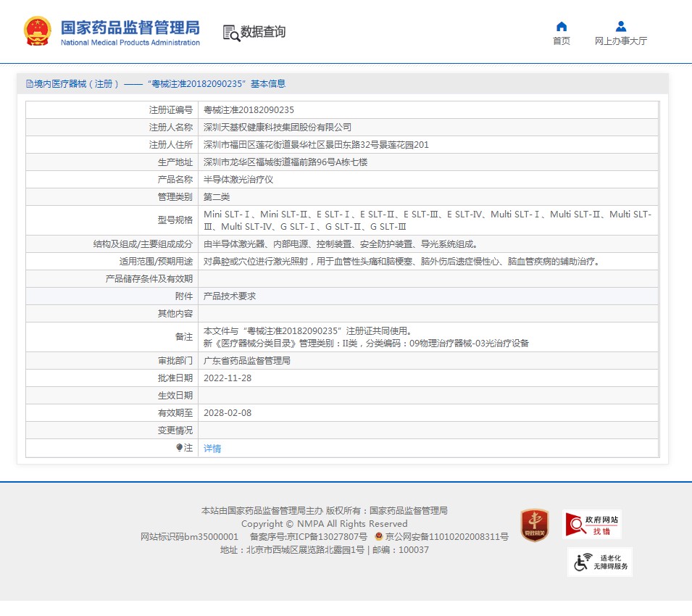Click the document icon beside 境内医疗器械
Viewport: 692px width, 616px height.
tap(29, 84)
